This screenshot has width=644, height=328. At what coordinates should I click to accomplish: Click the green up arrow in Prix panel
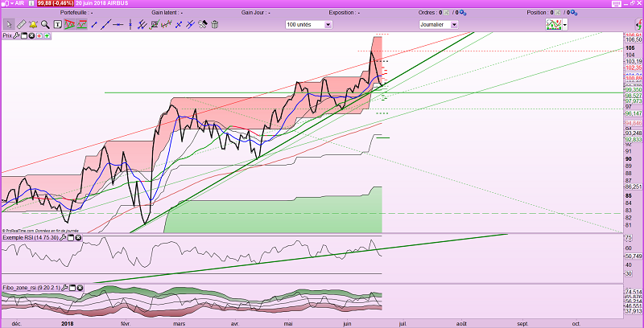(47, 35)
